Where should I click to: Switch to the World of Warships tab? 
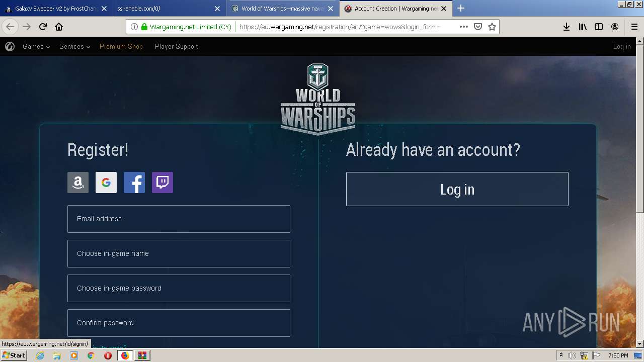pos(283,9)
